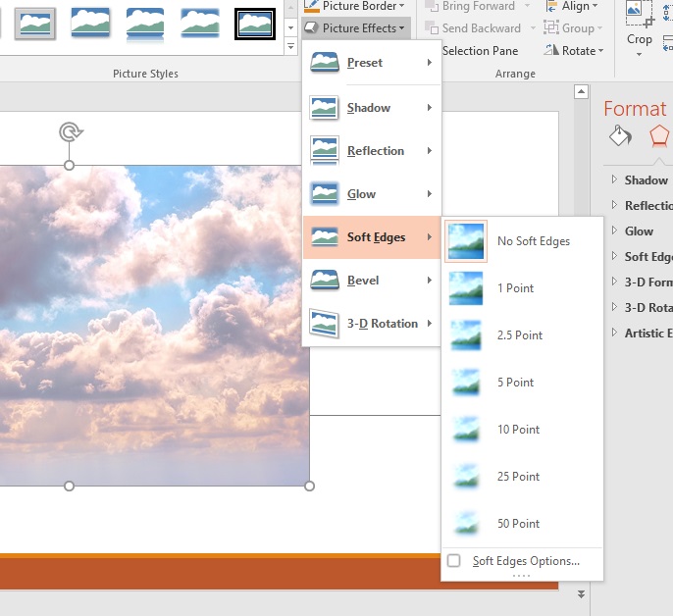Screen dimensions: 673x616
Task: Select the gray-framed picture style thumbnail
Action: tap(35, 24)
